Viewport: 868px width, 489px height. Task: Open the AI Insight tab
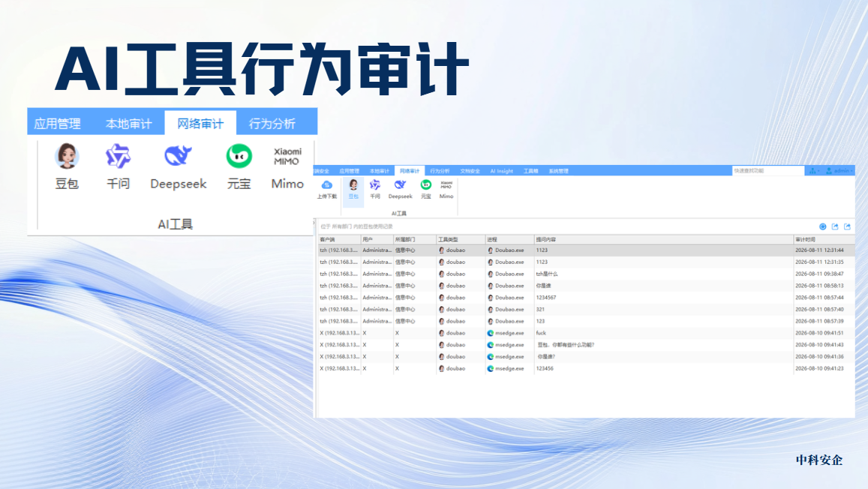click(502, 172)
